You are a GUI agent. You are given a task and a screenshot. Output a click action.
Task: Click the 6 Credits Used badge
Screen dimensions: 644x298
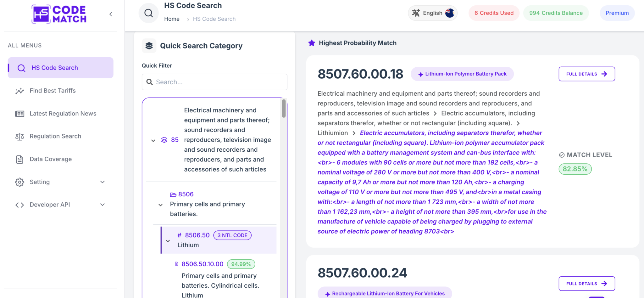(x=494, y=13)
